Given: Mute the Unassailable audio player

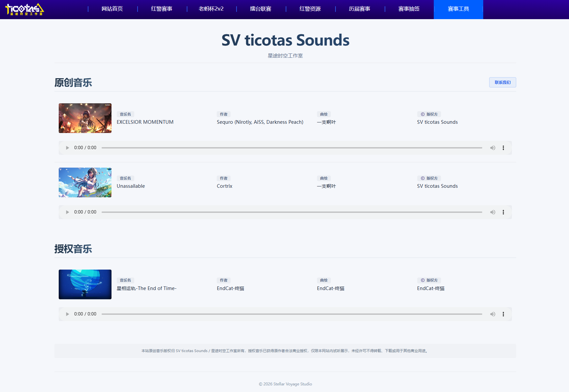Looking at the screenshot, I should click(x=492, y=212).
